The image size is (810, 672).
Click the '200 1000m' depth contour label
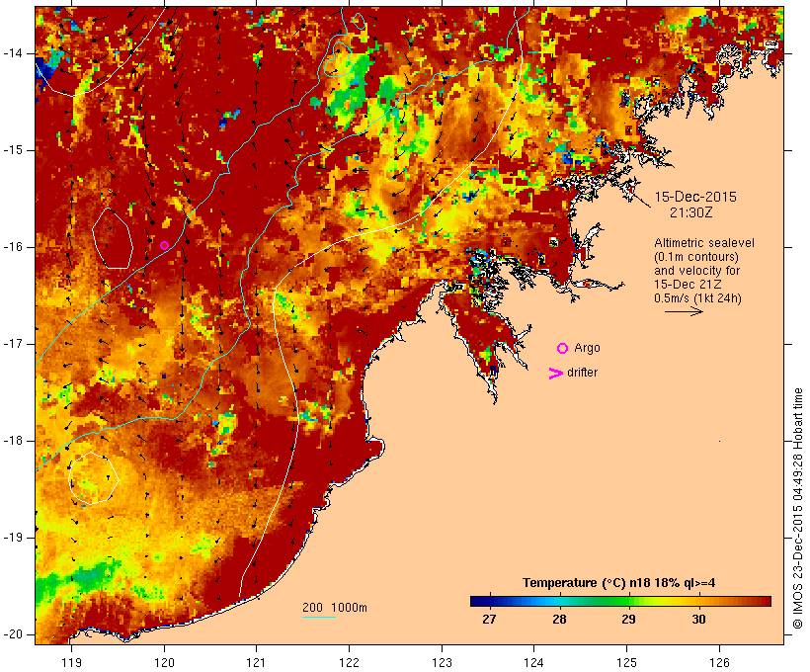tap(335, 608)
